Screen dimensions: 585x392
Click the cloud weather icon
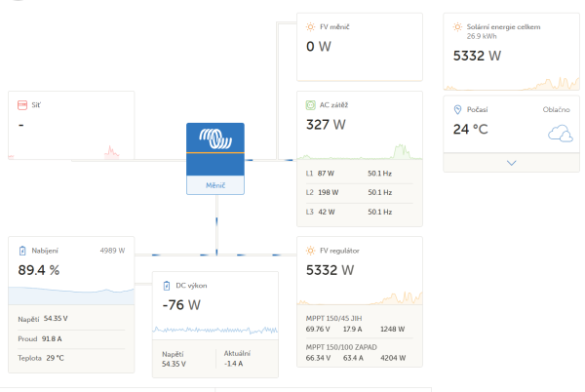pyautogui.click(x=561, y=134)
